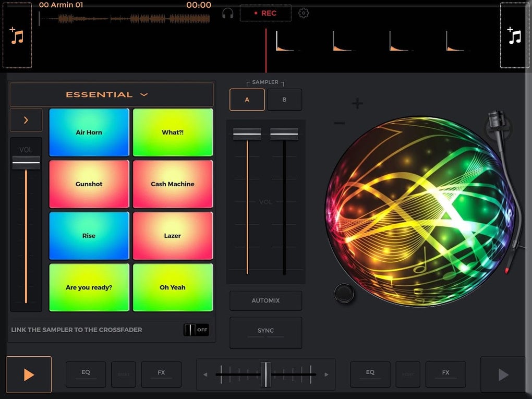Trigger the Lazer sample pad
Viewport: 532px width, 399px height.
(173, 236)
